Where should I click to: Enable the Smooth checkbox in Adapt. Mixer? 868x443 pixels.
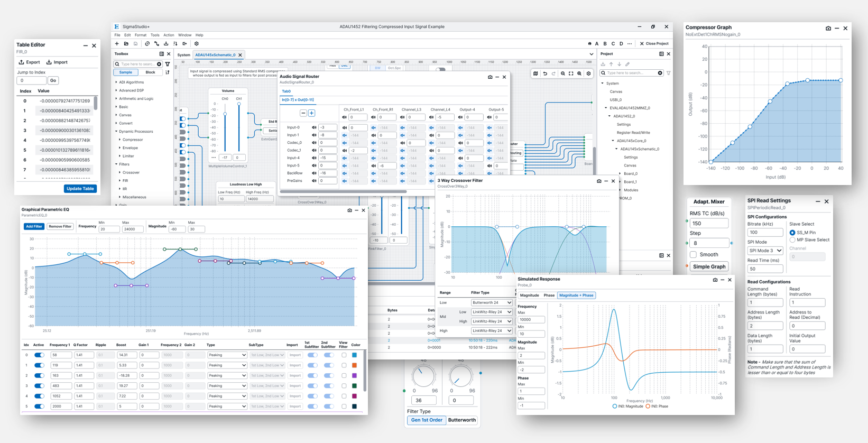point(693,255)
